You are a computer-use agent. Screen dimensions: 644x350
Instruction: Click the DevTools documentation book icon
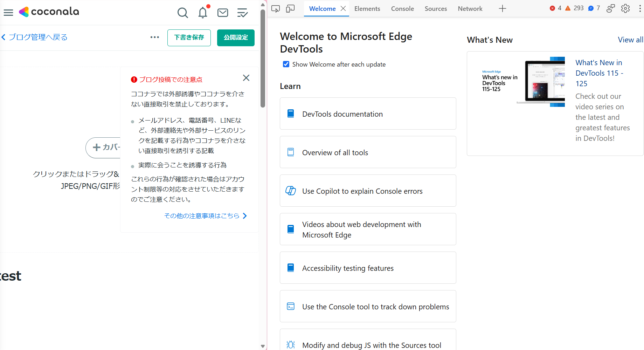point(291,114)
